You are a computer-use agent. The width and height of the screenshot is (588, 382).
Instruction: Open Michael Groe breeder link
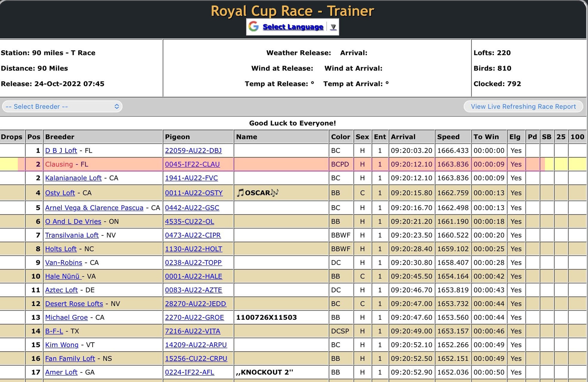pos(66,317)
